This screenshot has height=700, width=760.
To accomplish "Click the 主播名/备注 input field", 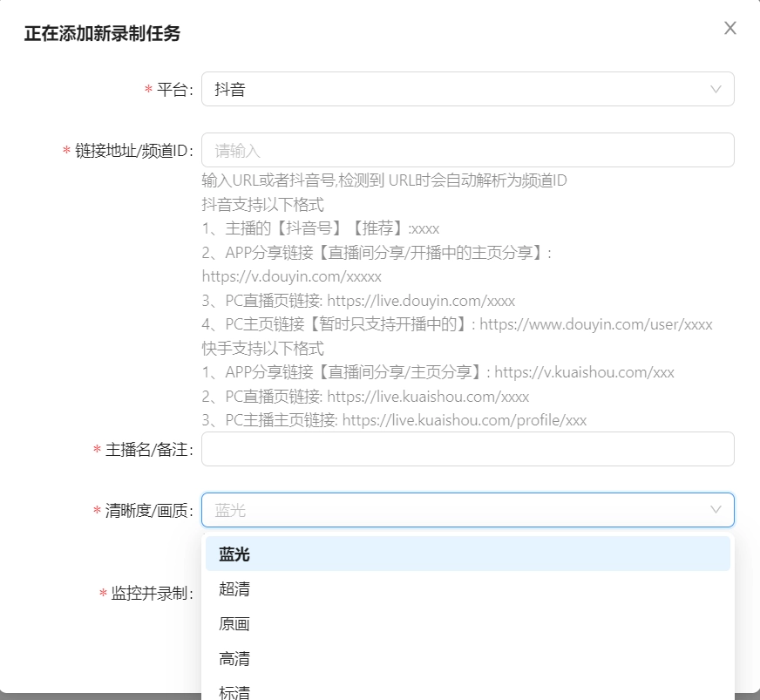I will pos(468,449).
